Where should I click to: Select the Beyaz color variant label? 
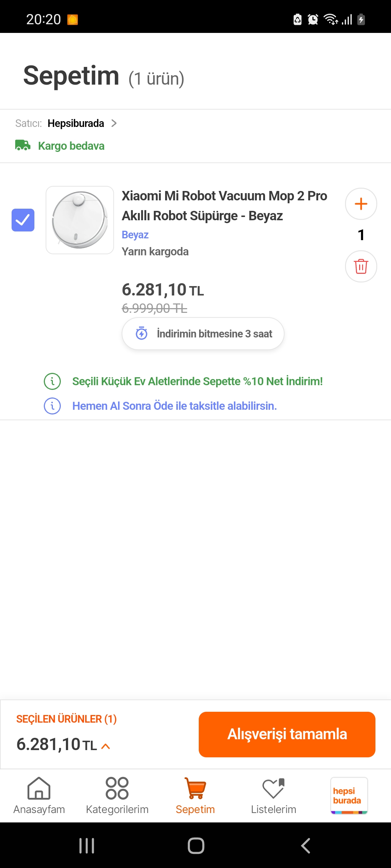point(135,235)
